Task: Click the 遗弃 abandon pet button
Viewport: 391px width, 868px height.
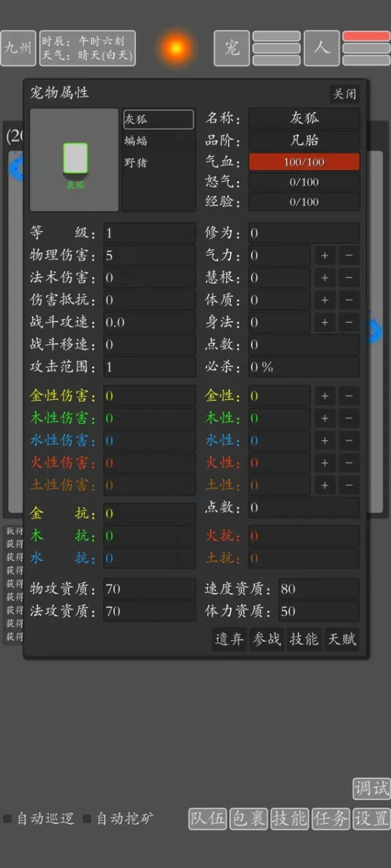Action: pyautogui.click(x=229, y=639)
